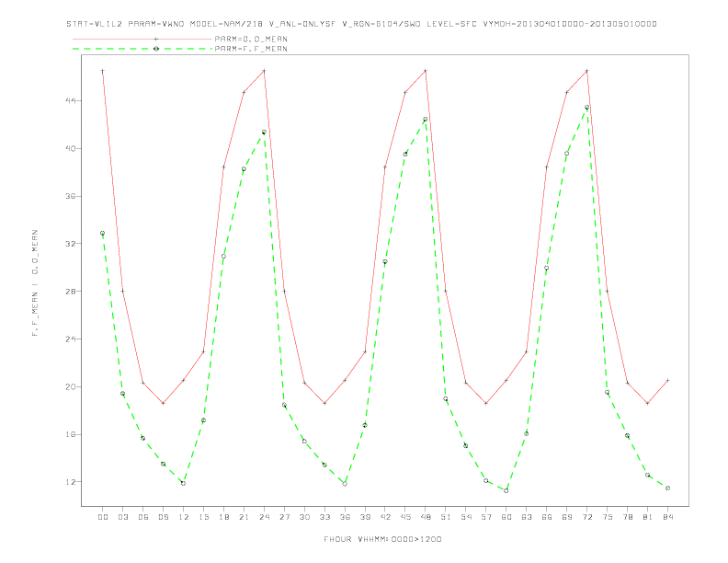Select red plus data point at FHOUR 09
Viewport: 728px width, 563px height.
(x=163, y=403)
